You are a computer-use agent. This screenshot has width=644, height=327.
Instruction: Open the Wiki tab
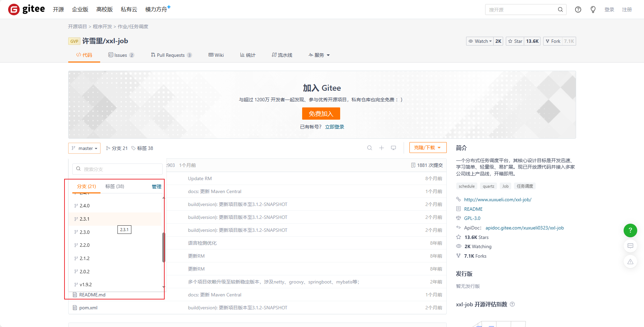pos(216,55)
